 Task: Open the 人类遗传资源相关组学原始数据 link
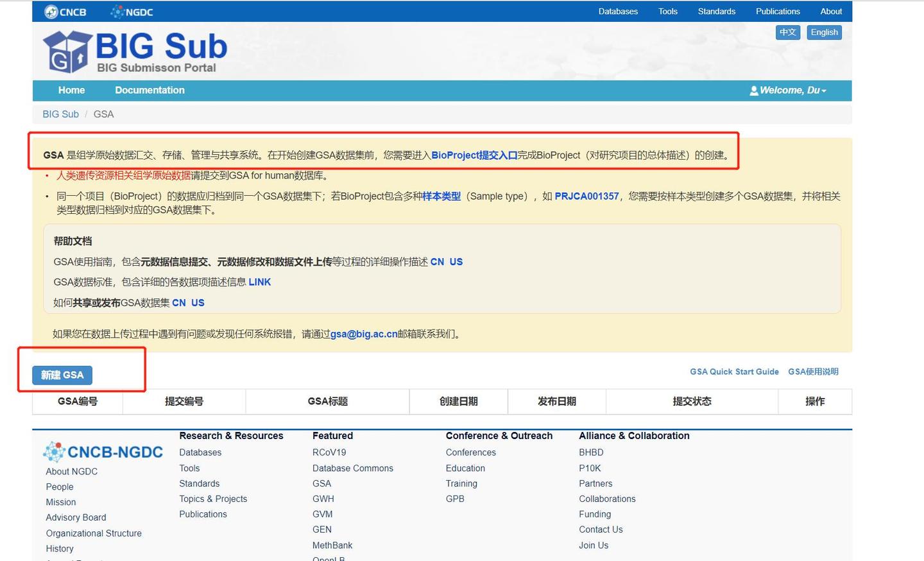tap(124, 176)
